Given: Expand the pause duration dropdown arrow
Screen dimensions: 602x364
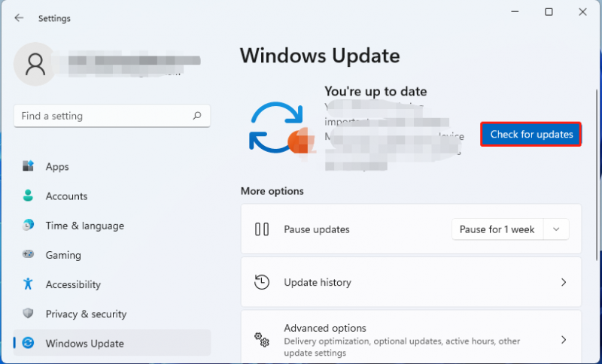Looking at the screenshot, I should point(556,229).
